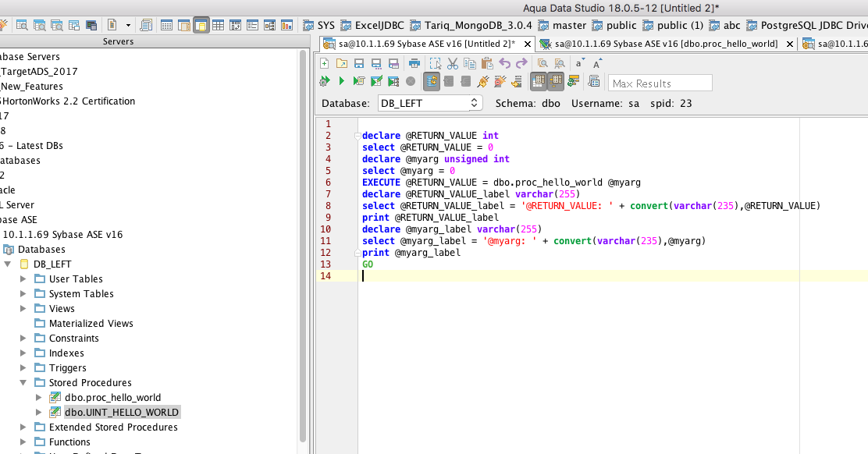Click the Print icon in editor toolbar

point(414,63)
